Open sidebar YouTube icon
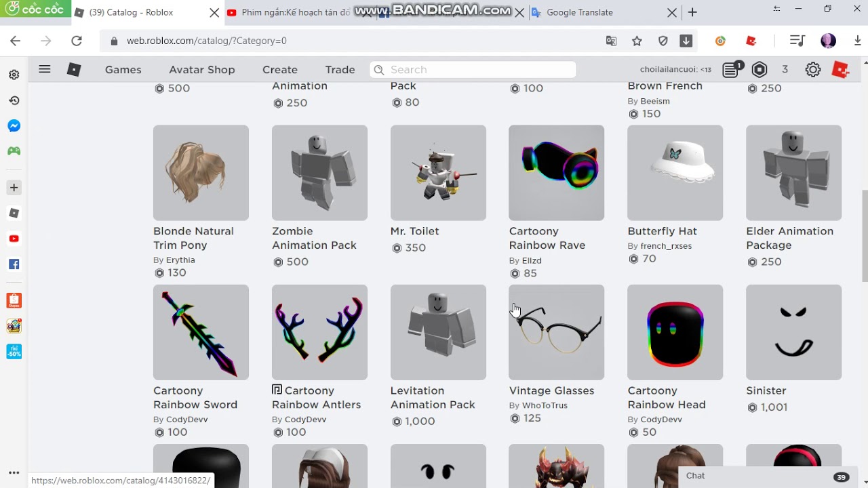 point(14,239)
